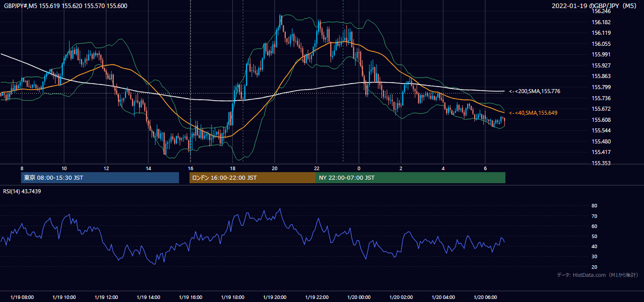Click the 155.799 price axis label
644x302 pixels.
click(x=601, y=87)
